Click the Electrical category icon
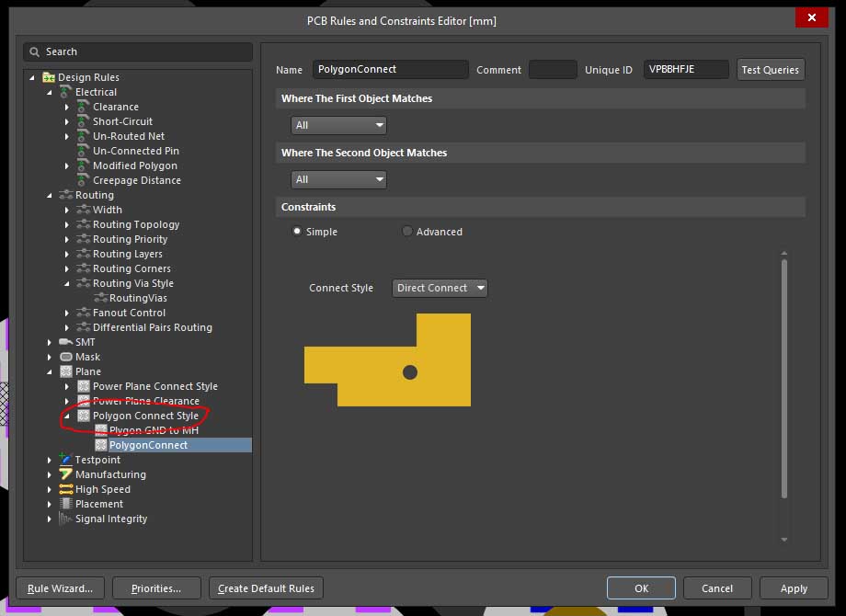 65,92
